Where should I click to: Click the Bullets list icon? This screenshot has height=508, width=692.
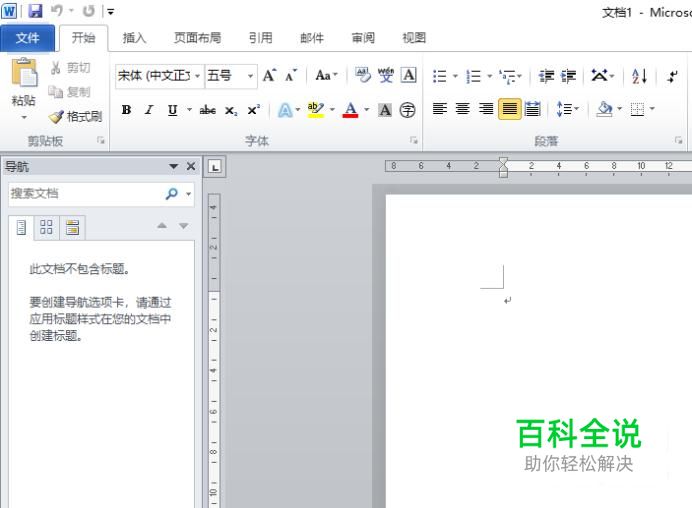pos(440,76)
